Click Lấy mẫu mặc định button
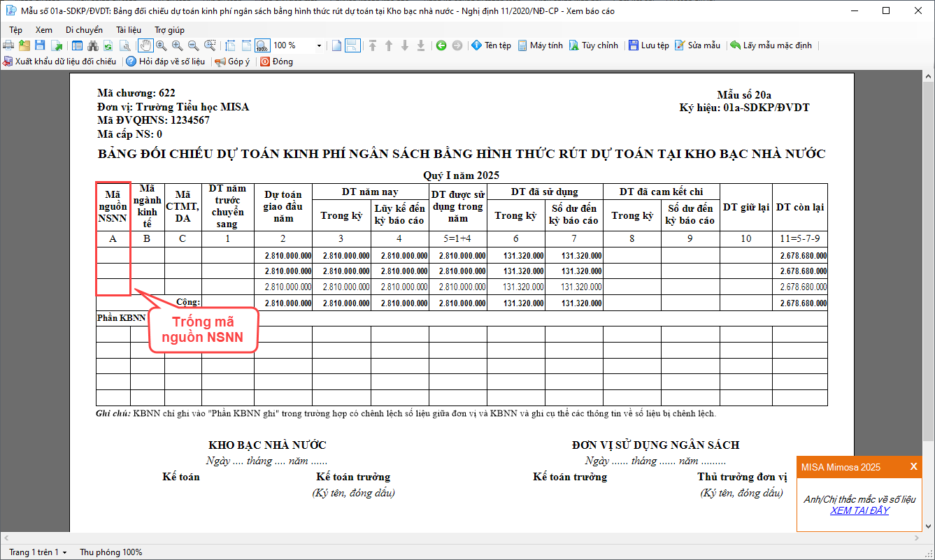The height and width of the screenshot is (560, 935). point(771,45)
